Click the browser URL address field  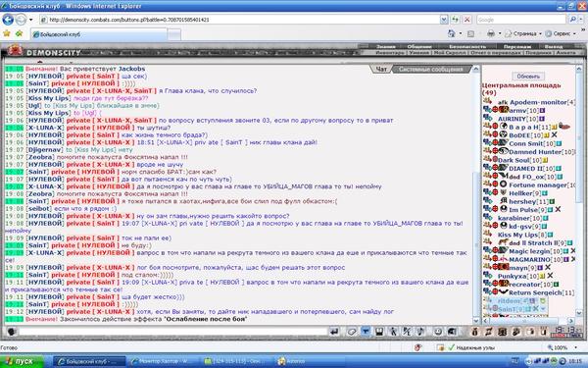pyautogui.click(x=240, y=20)
